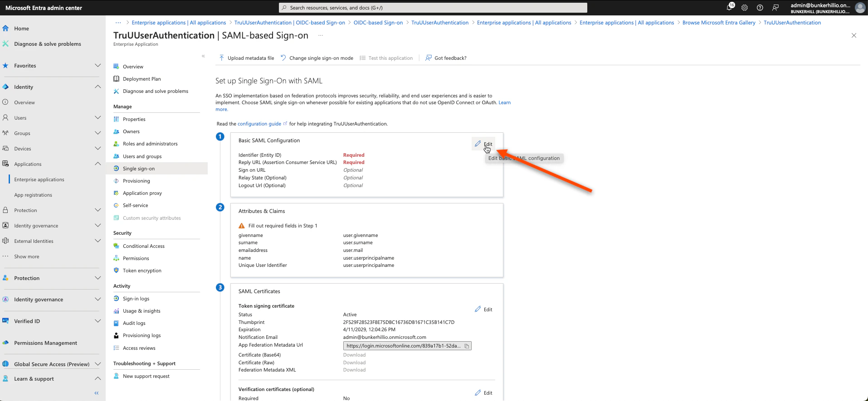Close the SAML-based Sign-on blade
Screen dimensions: 868x401
(x=854, y=35)
